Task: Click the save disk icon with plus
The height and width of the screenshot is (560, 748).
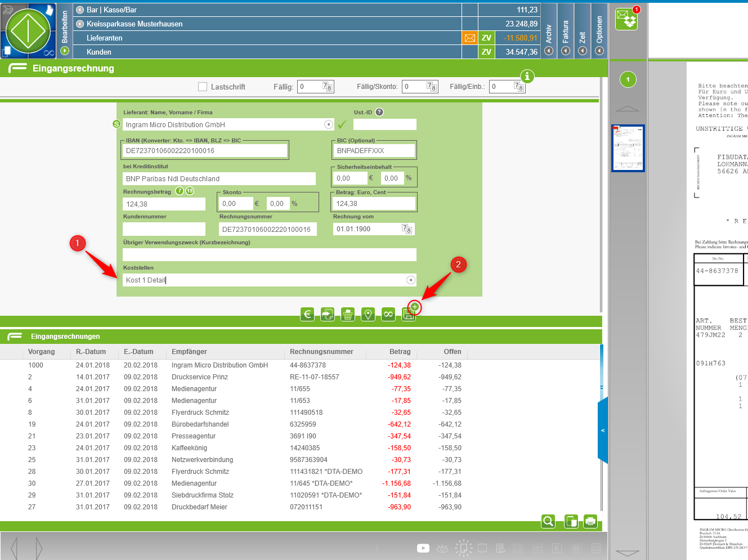Action: coord(409,314)
